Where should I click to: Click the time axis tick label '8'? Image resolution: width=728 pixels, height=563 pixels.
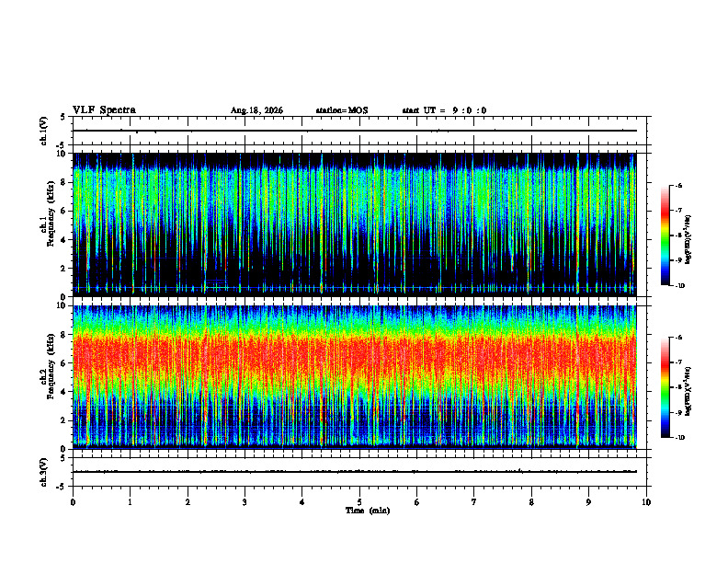(531, 502)
